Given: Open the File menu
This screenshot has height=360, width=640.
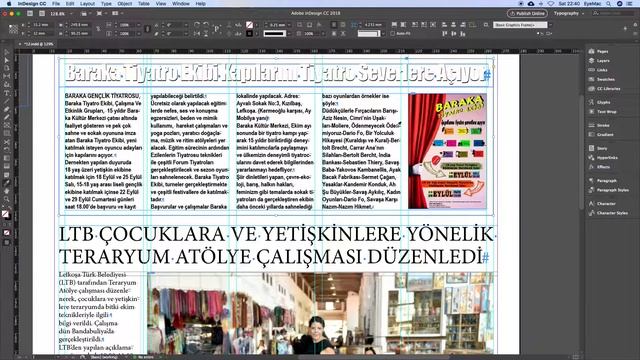Looking at the screenshot, I should coord(56,4).
